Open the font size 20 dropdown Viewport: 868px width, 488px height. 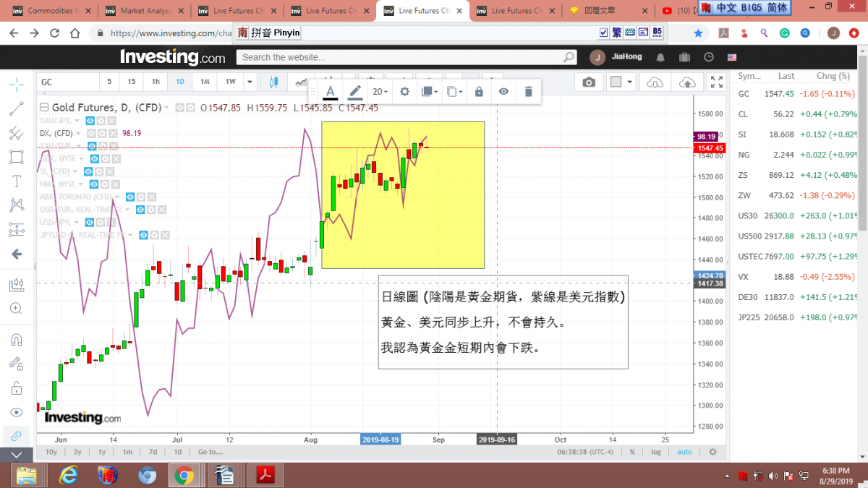click(380, 92)
